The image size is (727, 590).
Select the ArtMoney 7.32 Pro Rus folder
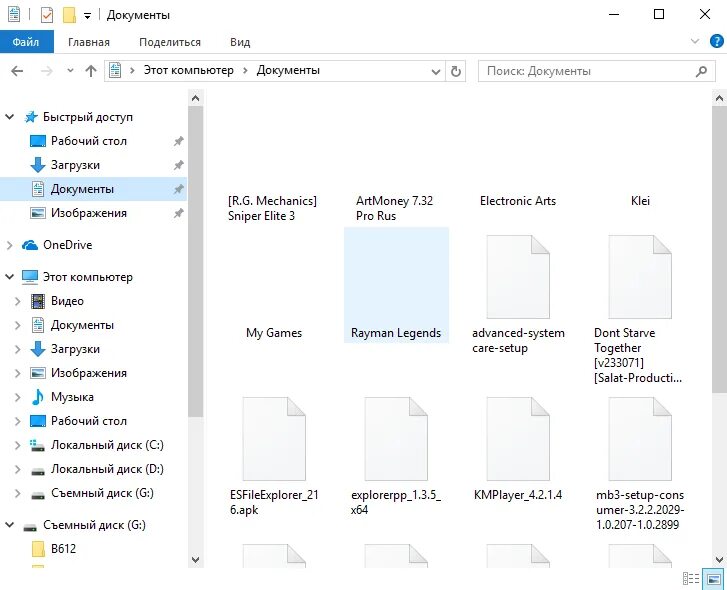[x=395, y=208]
